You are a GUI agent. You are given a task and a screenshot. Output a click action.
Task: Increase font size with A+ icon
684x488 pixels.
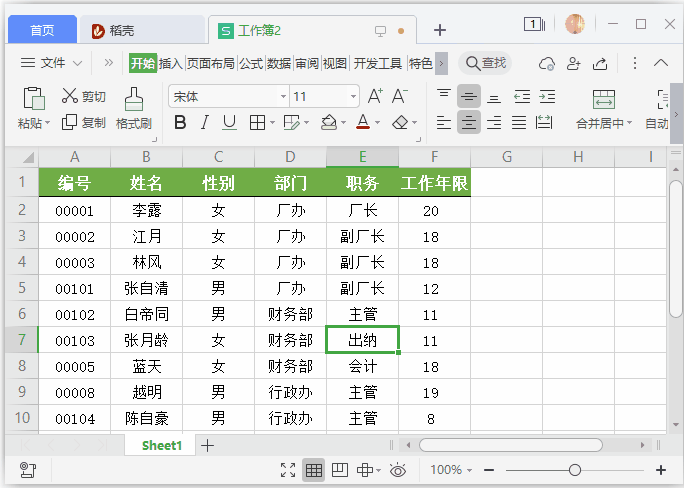(x=375, y=96)
